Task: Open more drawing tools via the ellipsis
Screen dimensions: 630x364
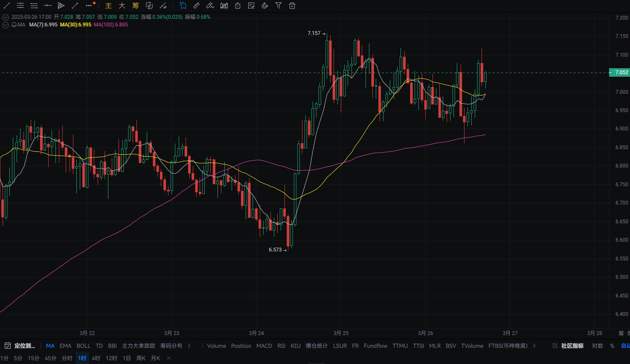Action: 89,6
